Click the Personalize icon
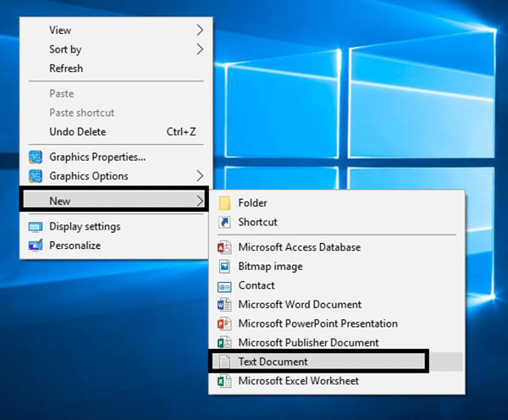 (36, 246)
